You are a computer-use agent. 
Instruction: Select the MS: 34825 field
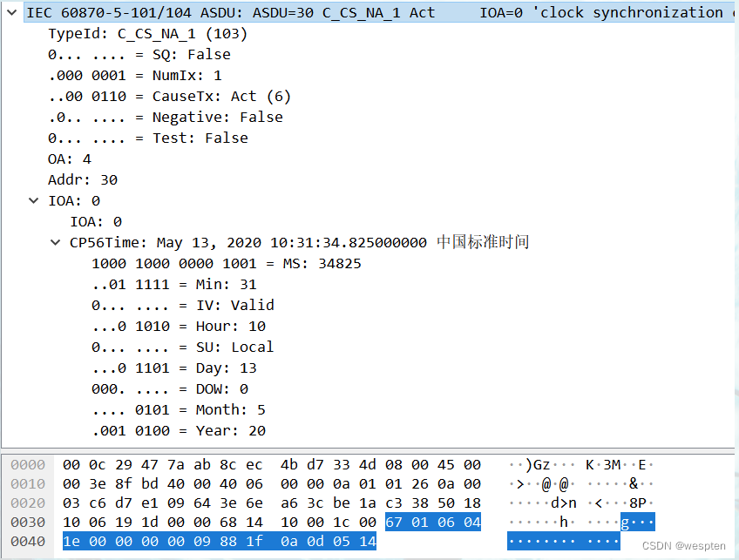(x=227, y=264)
